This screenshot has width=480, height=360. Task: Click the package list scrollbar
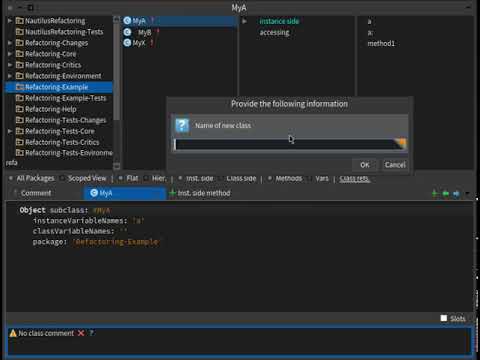click(x=116, y=93)
